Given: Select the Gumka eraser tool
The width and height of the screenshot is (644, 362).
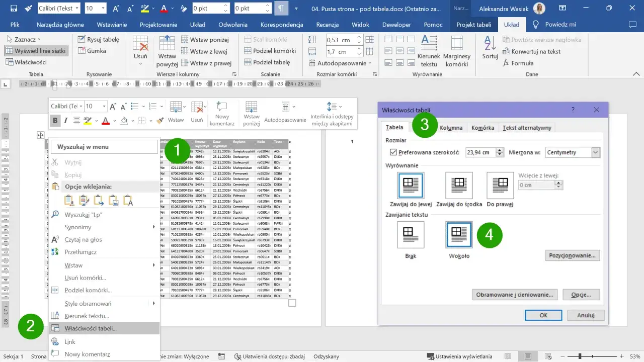Looking at the screenshot, I should coord(92,51).
